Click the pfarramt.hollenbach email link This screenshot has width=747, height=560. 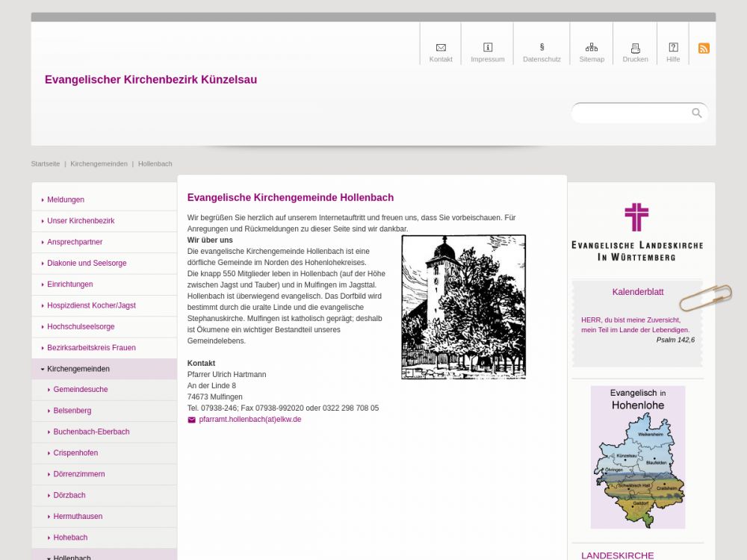(x=249, y=420)
